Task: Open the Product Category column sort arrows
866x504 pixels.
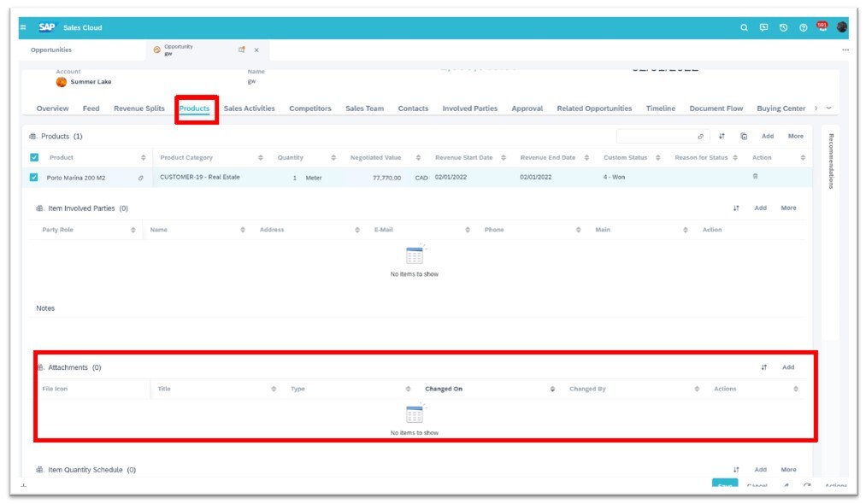Action: click(x=260, y=158)
